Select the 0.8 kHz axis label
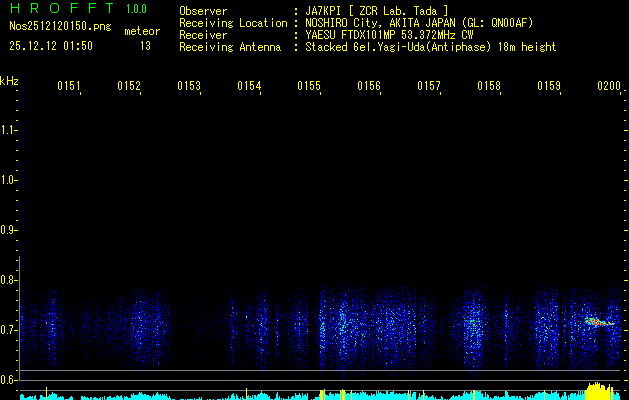The height and width of the screenshot is (400, 629). click(x=9, y=280)
